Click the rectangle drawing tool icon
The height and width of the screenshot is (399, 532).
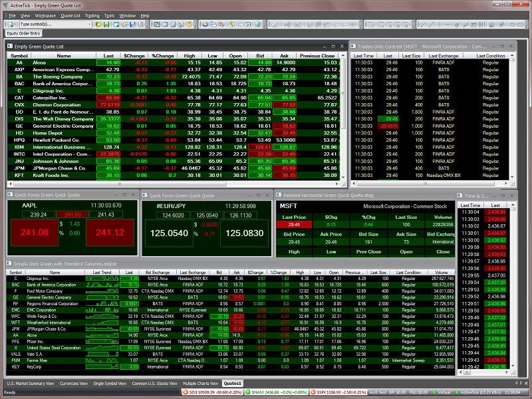pyautogui.click(x=520, y=25)
